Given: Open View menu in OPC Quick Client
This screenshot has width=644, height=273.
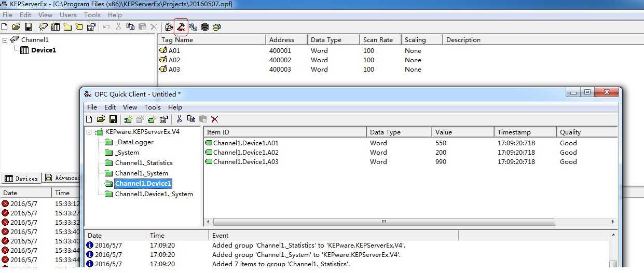Looking at the screenshot, I should (130, 107).
